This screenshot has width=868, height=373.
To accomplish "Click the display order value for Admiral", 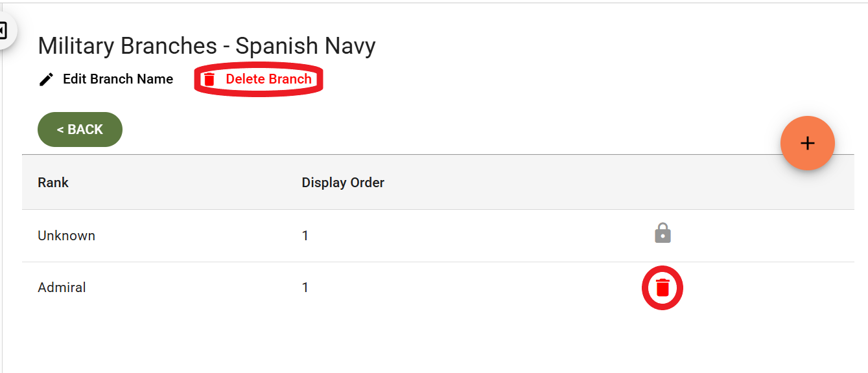I will coord(305,288).
